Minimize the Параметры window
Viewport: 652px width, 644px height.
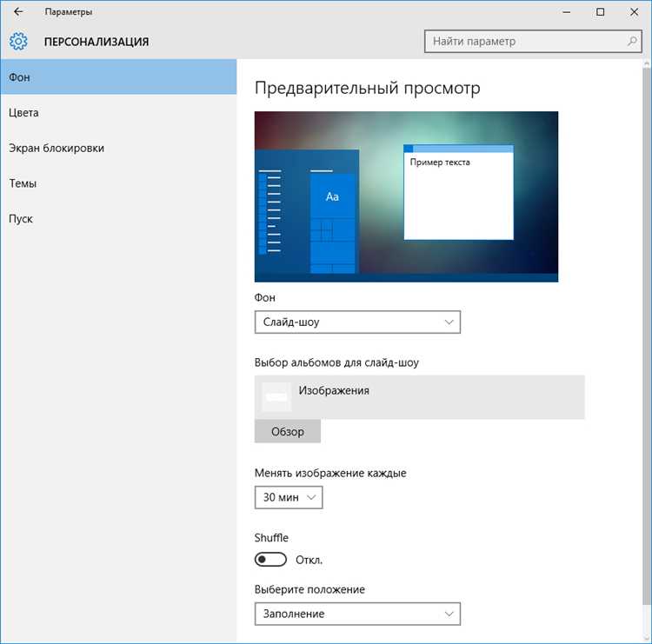(x=566, y=12)
